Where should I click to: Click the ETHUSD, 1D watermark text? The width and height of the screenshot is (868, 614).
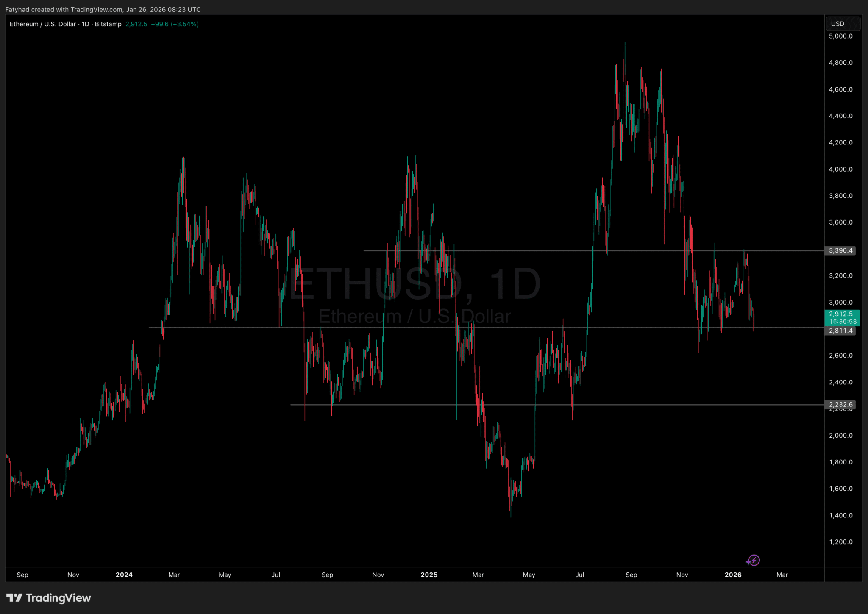pyautogui.click(x=415, y=283)
